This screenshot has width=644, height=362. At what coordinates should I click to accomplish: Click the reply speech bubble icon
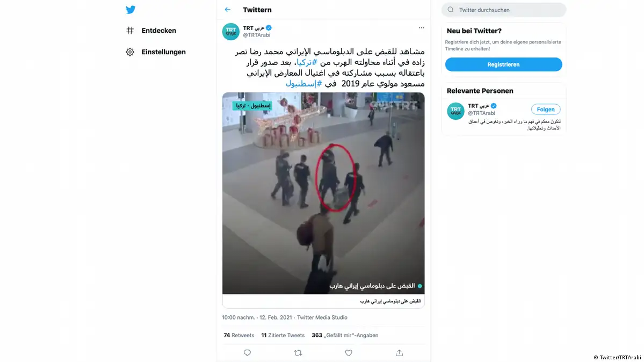pyautogui.click(x=247, y=352)
